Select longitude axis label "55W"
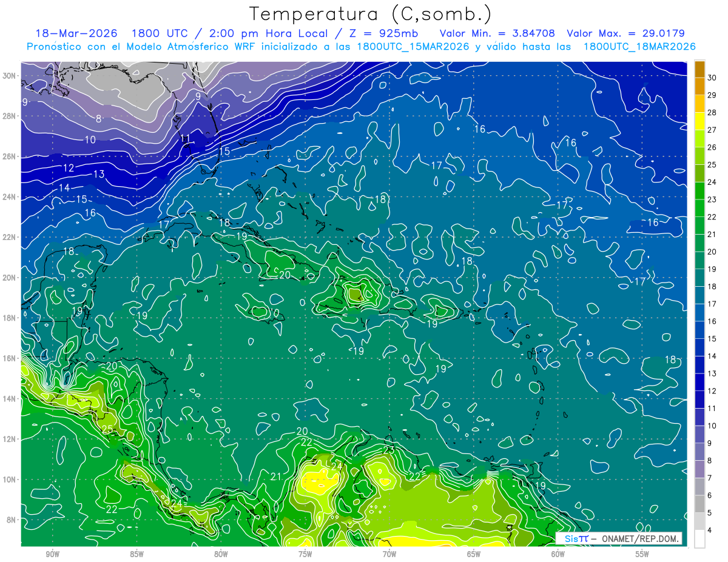Image resolution: width=728 pixels, height=562 pixels. [x=642, y=554]
